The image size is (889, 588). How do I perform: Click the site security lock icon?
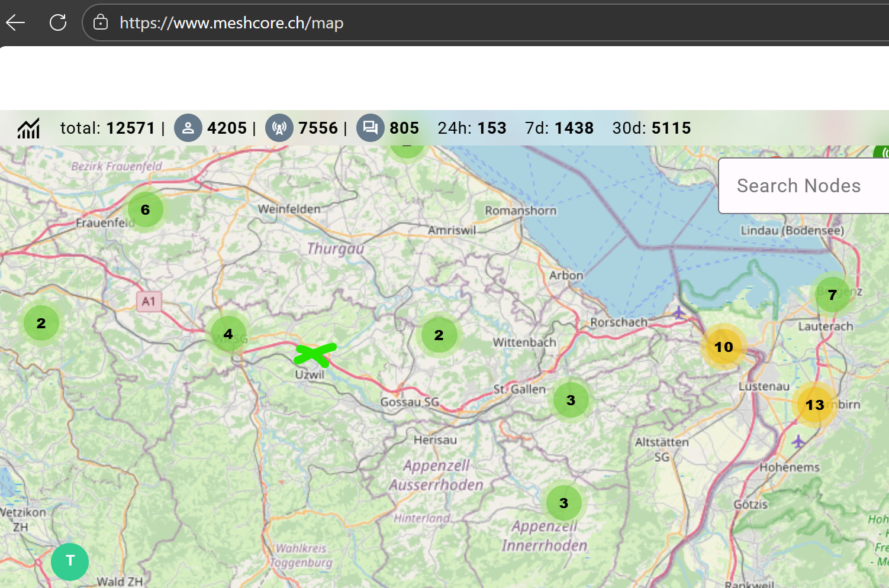101,23
